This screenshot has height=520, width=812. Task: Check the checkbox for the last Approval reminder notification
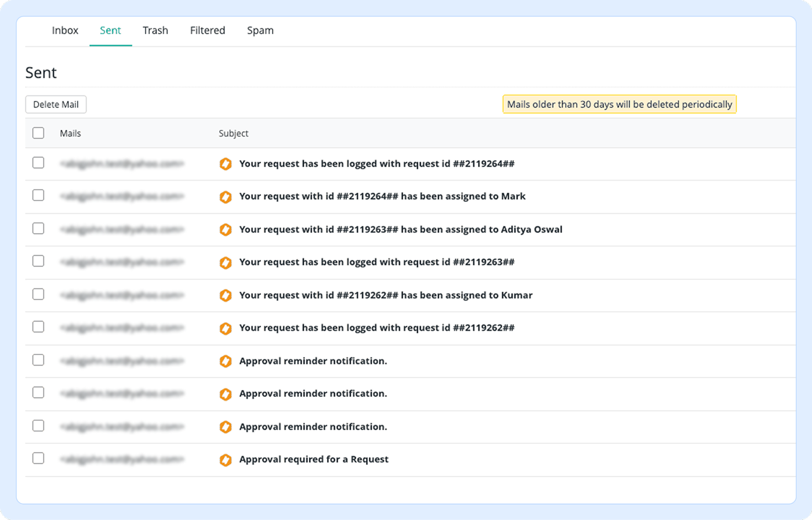(38, 426)
